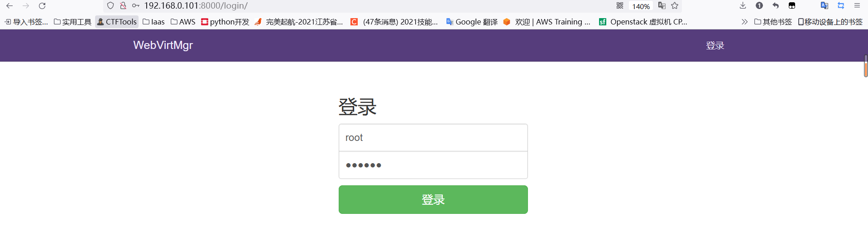868x232 pixels.
Task: Open the QR code icon in address bar
Action: click(x=620, y=6)
